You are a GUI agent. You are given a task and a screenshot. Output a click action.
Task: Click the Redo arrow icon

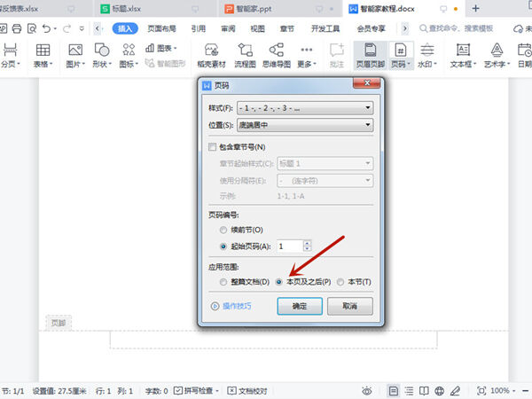pyautogui.click(x=66, y=29)
